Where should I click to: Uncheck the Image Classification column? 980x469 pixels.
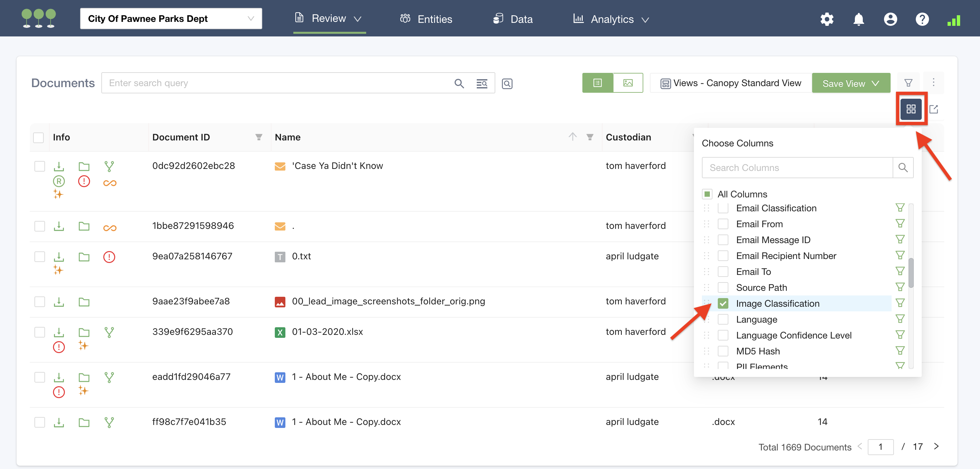[x=723, y=303]
